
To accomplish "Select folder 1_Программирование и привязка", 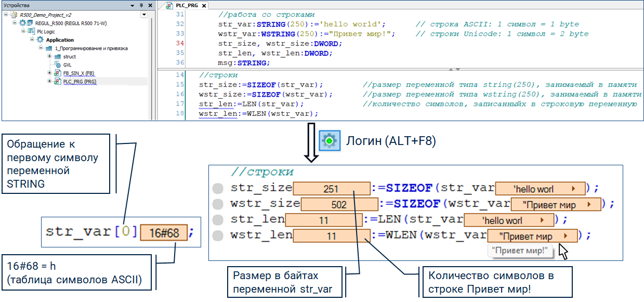I will (x=91, y=48).
